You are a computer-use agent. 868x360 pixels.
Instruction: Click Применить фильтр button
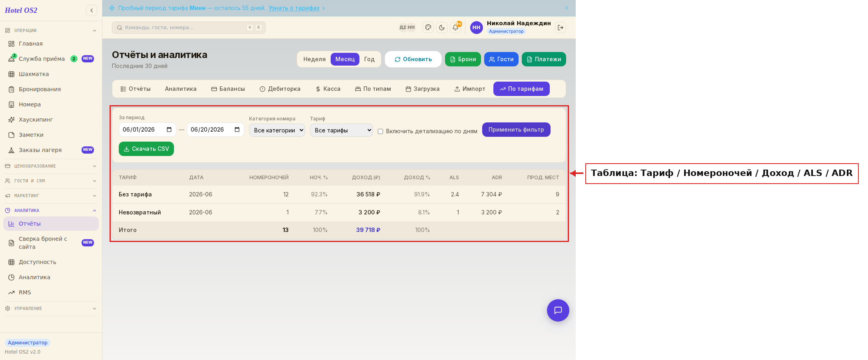point(516,130)
